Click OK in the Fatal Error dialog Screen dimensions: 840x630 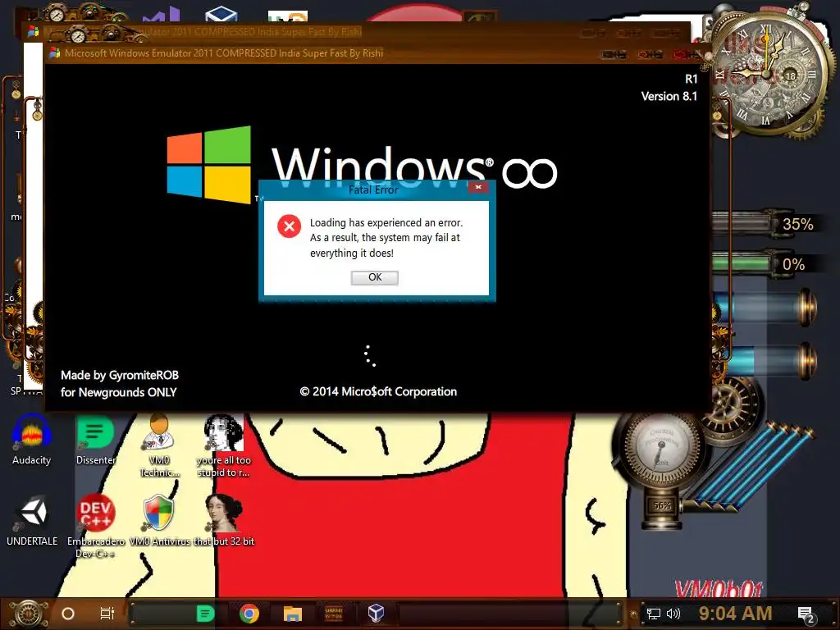point(374,277)
